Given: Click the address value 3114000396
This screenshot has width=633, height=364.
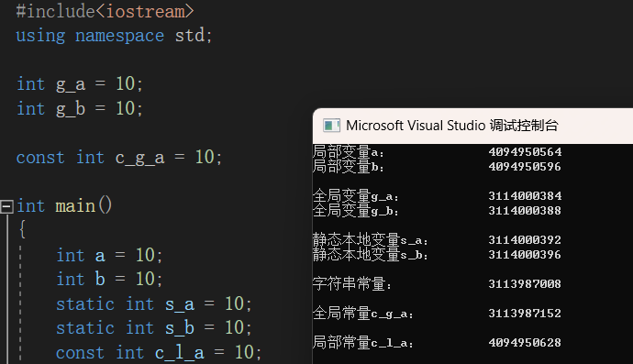Looking at the screenshot, I should tap(525, 255).
